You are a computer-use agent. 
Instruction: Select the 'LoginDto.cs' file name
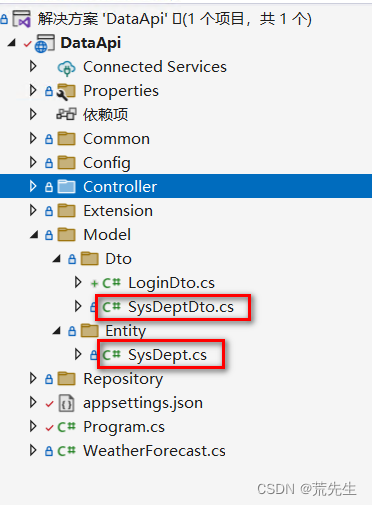pyautogui.click(x=172, y=283)
